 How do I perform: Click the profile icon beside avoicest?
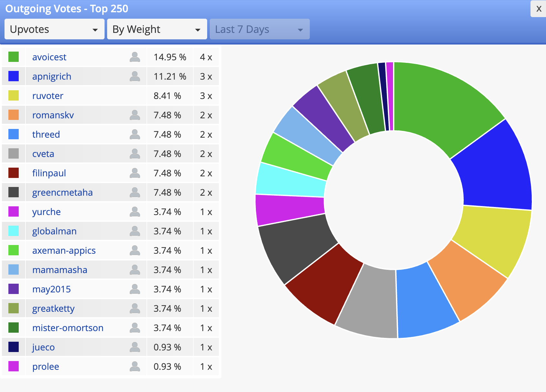(x=135, y=57)
